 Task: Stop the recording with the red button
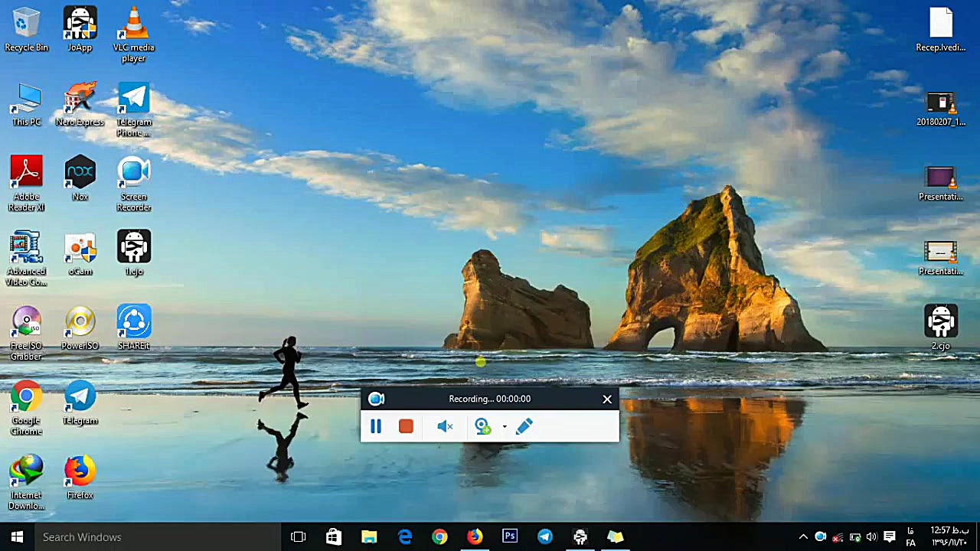click(406, 426)
